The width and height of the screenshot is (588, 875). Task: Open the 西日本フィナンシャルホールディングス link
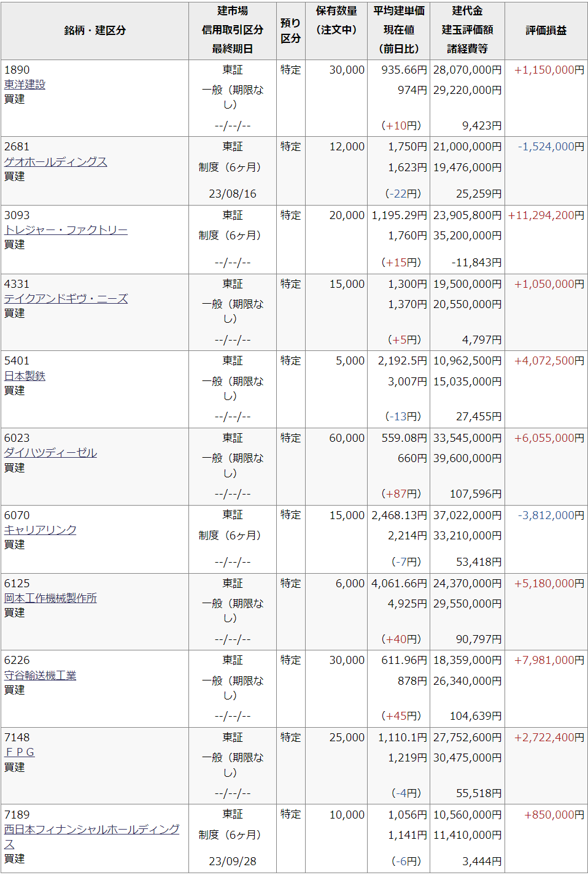pos(91,836)
